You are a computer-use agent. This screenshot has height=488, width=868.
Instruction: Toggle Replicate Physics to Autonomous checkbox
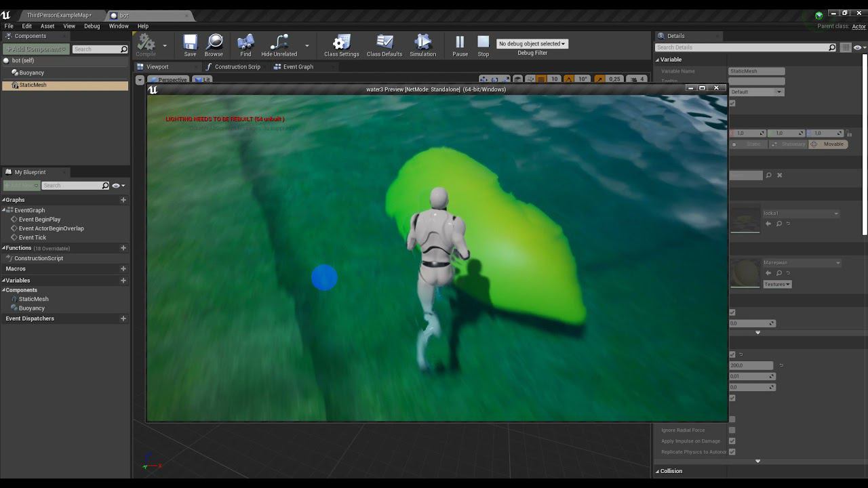732,452
